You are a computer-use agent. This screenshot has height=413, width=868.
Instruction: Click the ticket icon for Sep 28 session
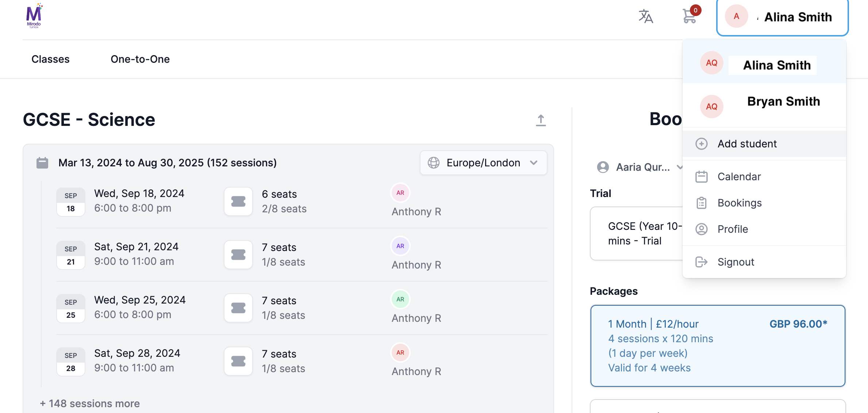click(238, 361)
